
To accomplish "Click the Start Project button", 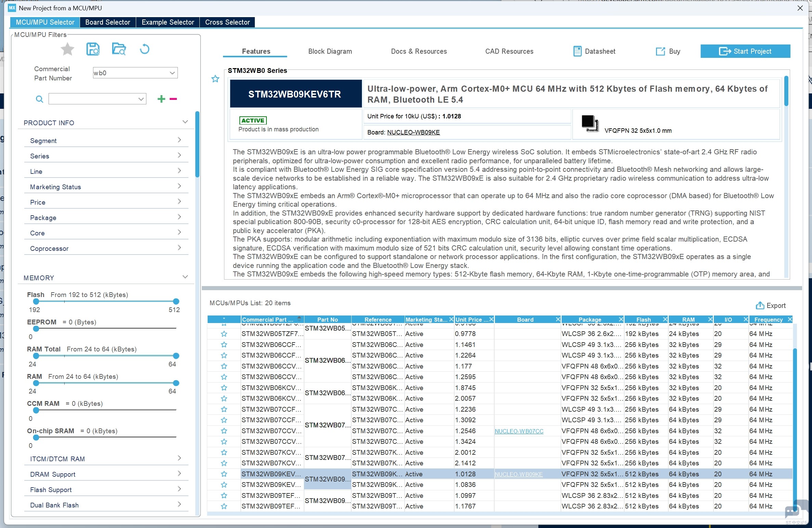I will pos(745,51).
